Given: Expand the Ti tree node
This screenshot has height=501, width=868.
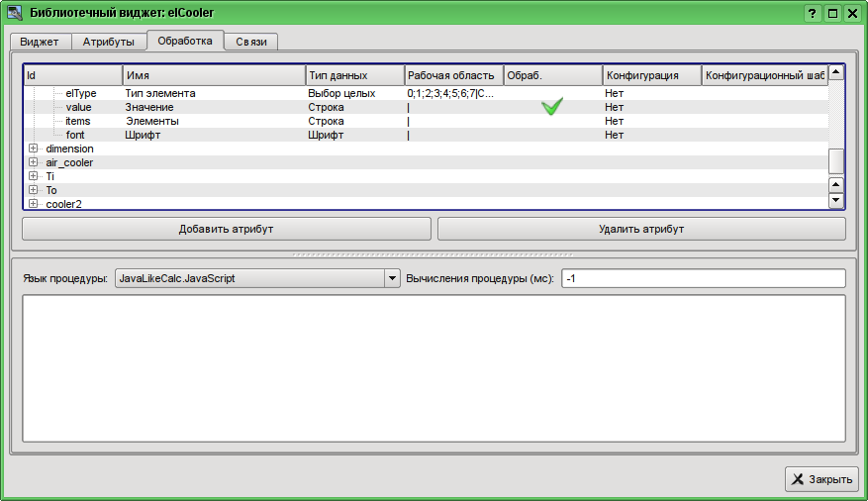Looking at the screenshot, I should 33,176.
